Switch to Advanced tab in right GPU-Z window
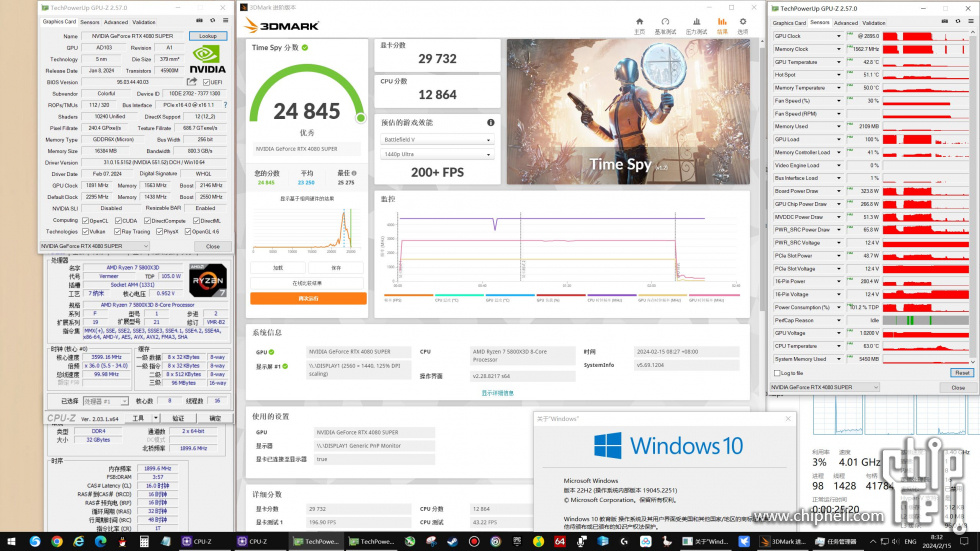Screen dimensions: 980x551 pos(846,23)
